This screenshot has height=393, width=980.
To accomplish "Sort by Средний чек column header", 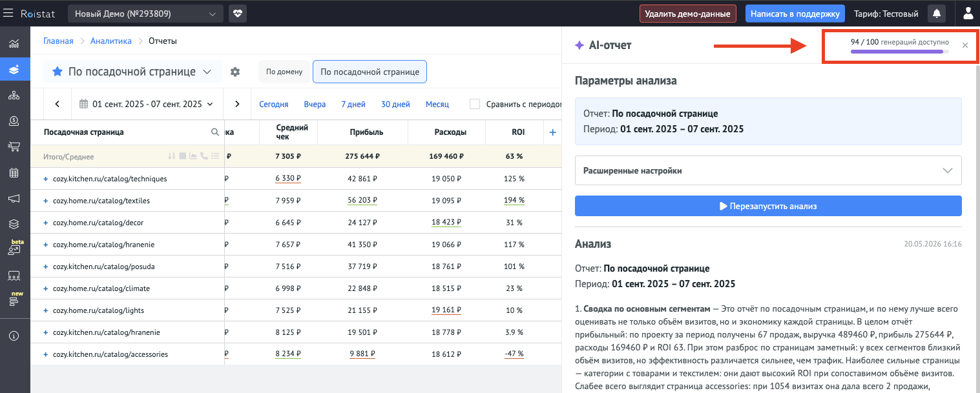I will 291,132.
